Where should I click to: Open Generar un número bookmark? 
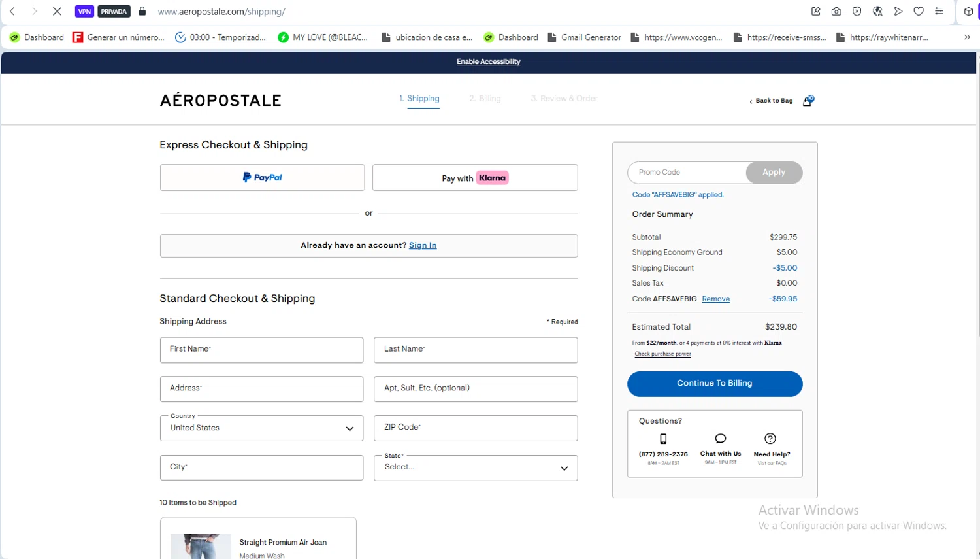[x=118, y=37]
